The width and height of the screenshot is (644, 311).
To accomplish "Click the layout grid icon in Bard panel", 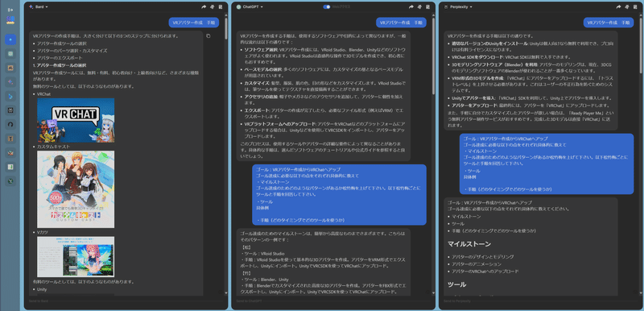I will tap(221, 7).
